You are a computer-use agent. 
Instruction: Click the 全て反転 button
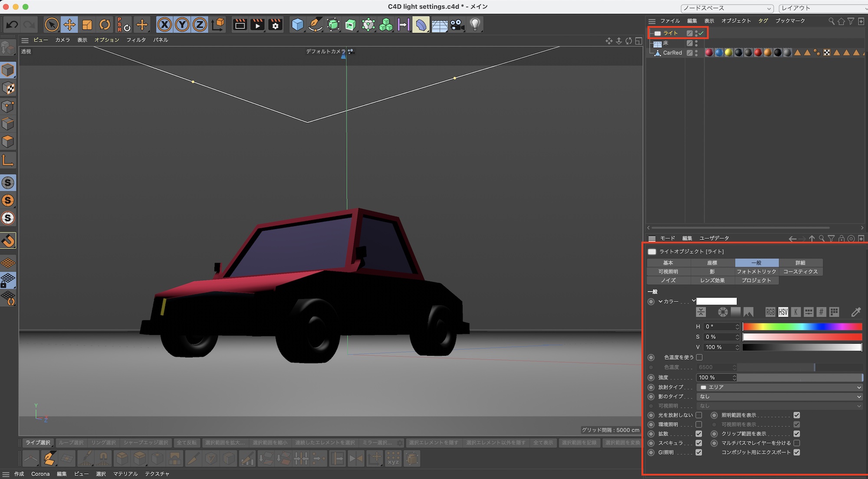(187, 443)
